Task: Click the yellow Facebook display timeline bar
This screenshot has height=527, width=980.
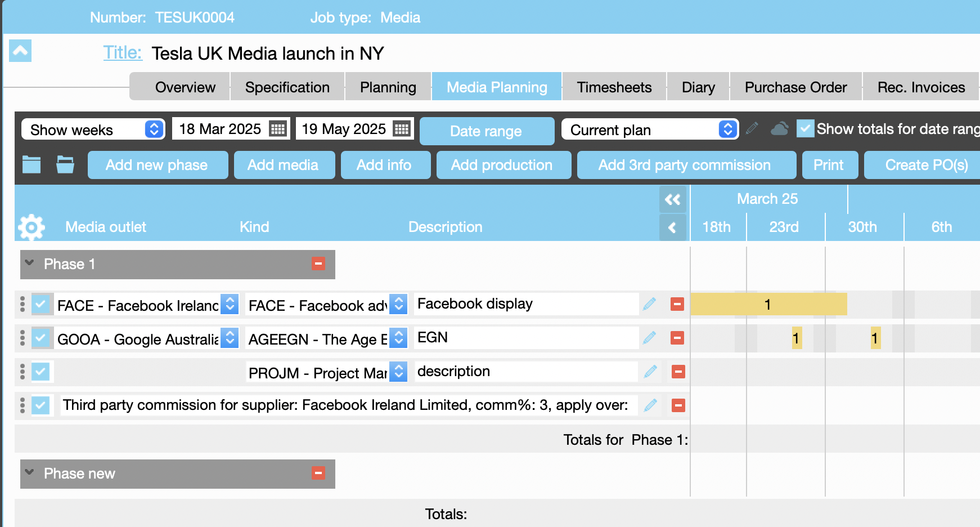Action: coord(768,304)
